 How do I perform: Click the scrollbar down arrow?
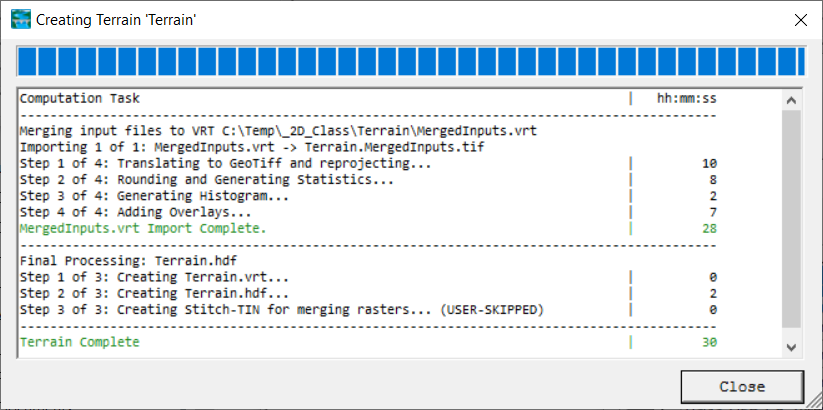(792, 347)
